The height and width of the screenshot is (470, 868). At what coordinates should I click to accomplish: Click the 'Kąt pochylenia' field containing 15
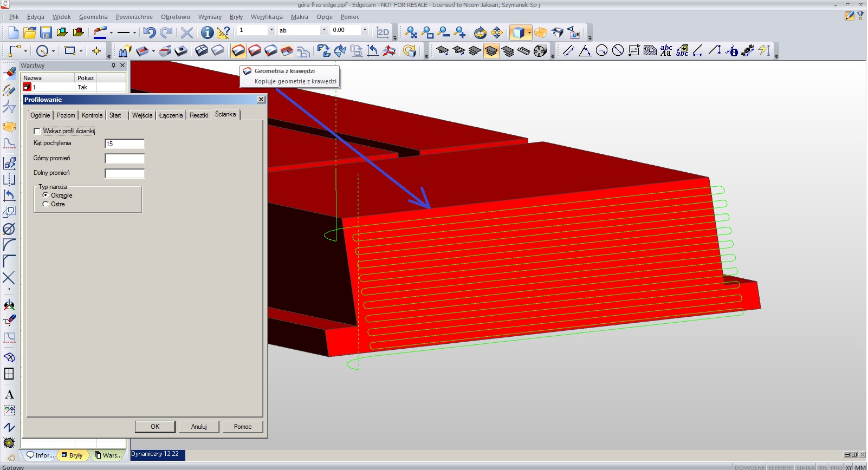(125, 143)
